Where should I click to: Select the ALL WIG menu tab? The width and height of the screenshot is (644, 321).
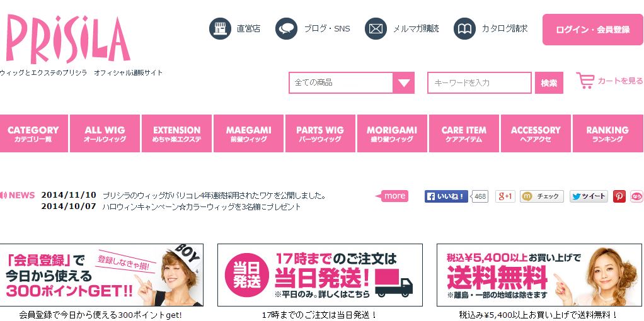105,133
